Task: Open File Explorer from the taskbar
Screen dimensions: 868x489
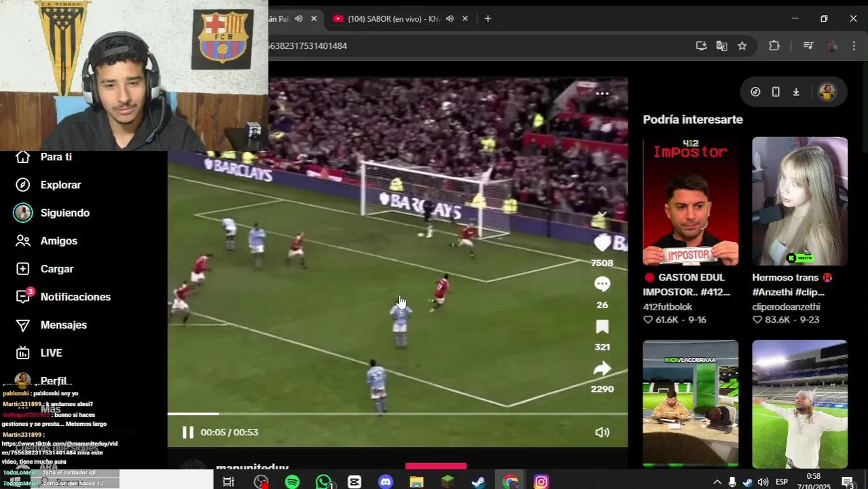Action: pos(416,482)
